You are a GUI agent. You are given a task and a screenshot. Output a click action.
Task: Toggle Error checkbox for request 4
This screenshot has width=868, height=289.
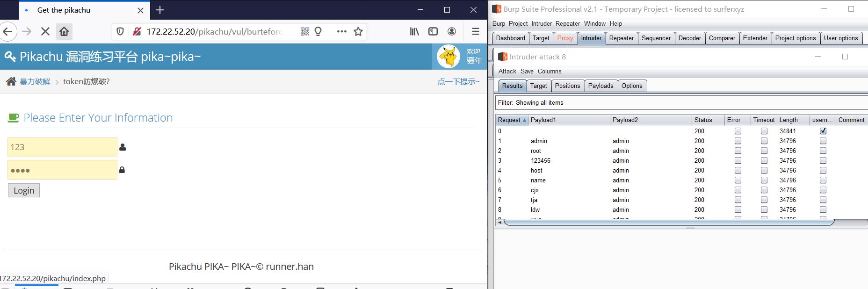pyautogui.click(x=738, y=170)
